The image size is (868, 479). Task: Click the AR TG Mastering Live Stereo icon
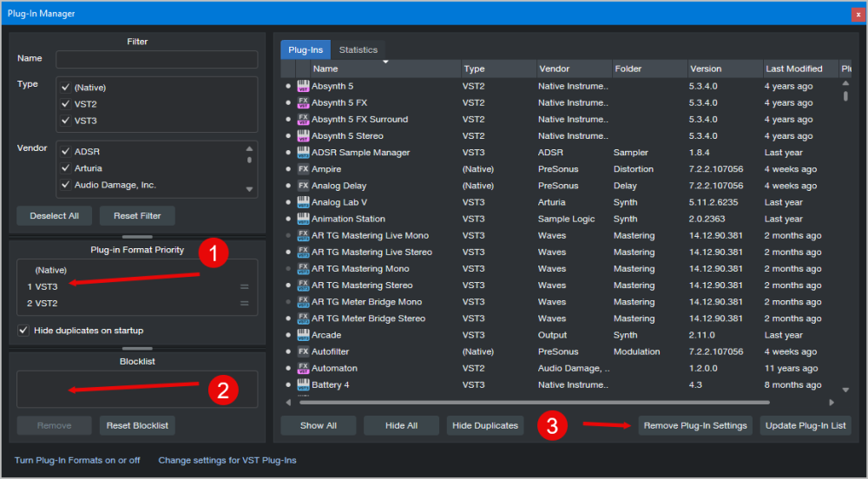coord(303,253)
